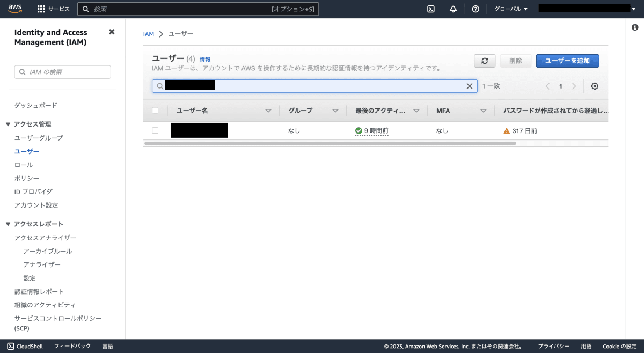Open the redacted user name link
Screen dimensions: 644x353
pos(199,130)
